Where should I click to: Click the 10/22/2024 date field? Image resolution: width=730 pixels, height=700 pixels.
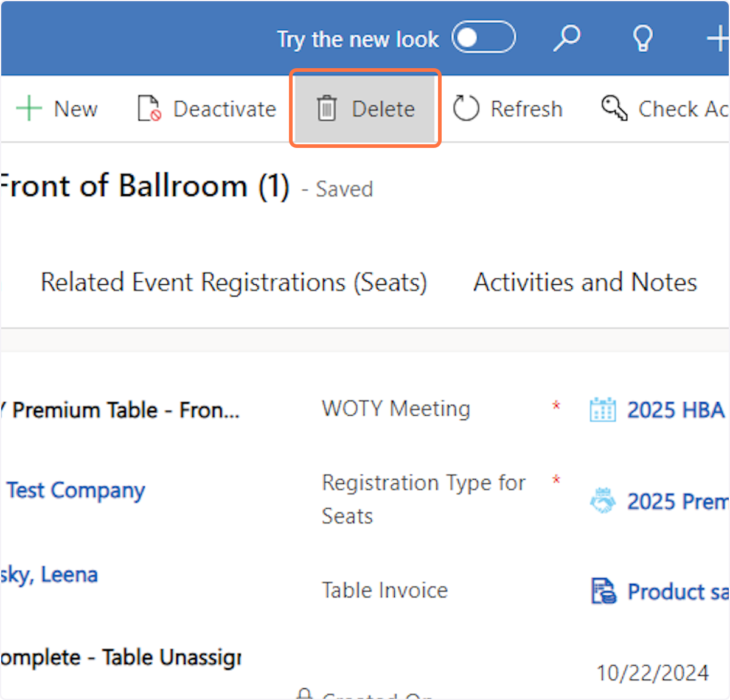pyautogui.click(x=652, y=673)
